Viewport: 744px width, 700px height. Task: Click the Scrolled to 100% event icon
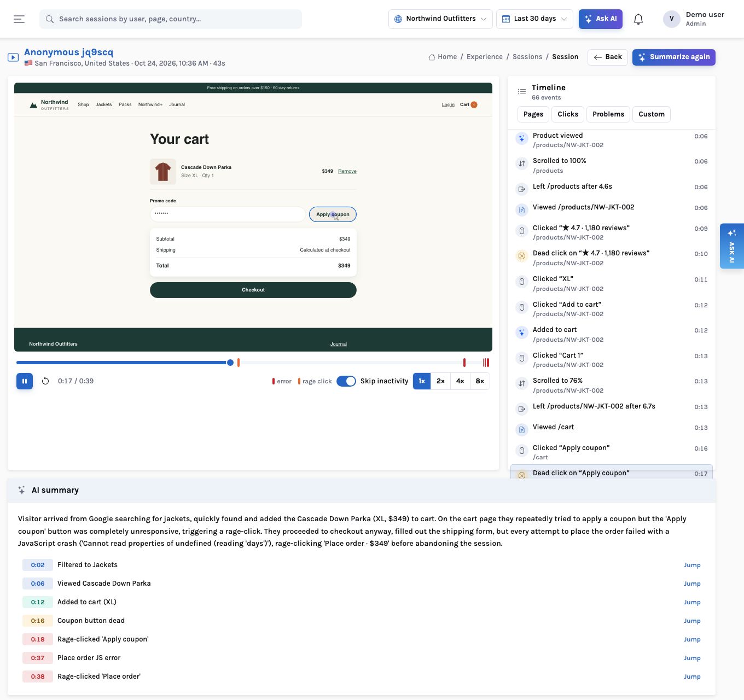pyautogui.click(x=522, y=164)
